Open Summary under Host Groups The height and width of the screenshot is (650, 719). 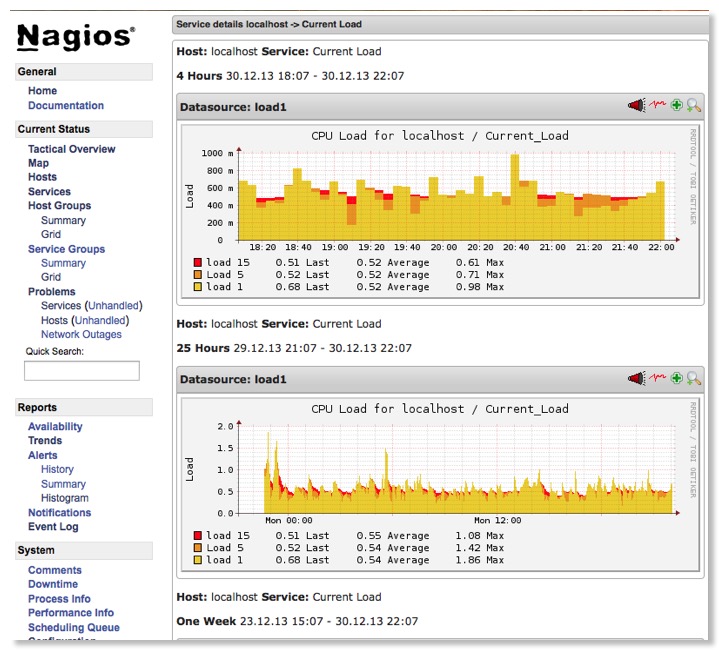click(x=63, y=220)
